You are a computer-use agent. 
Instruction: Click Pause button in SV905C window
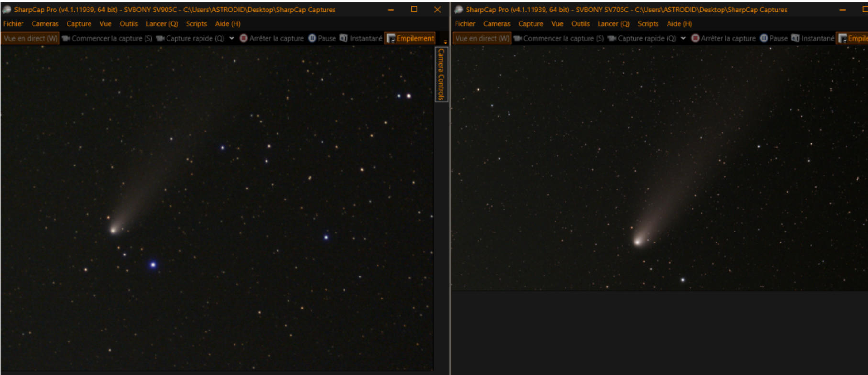(322, 38)
